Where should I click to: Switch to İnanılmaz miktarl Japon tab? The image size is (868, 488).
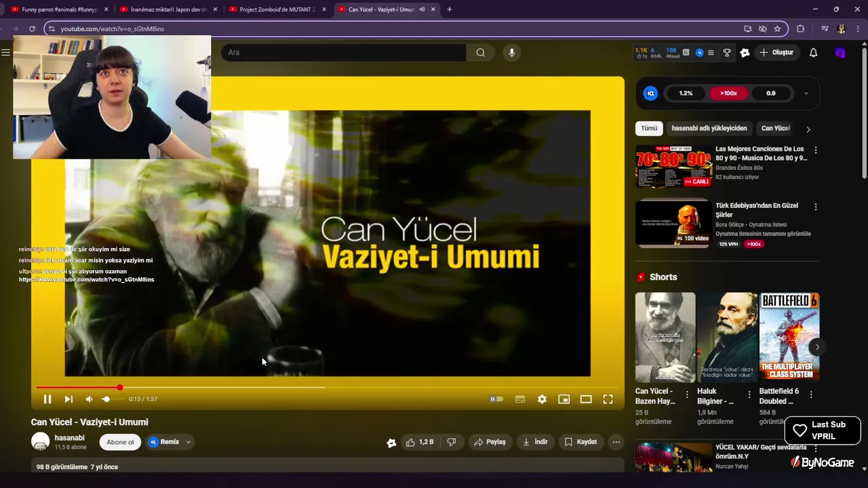(x=169, y=9)
